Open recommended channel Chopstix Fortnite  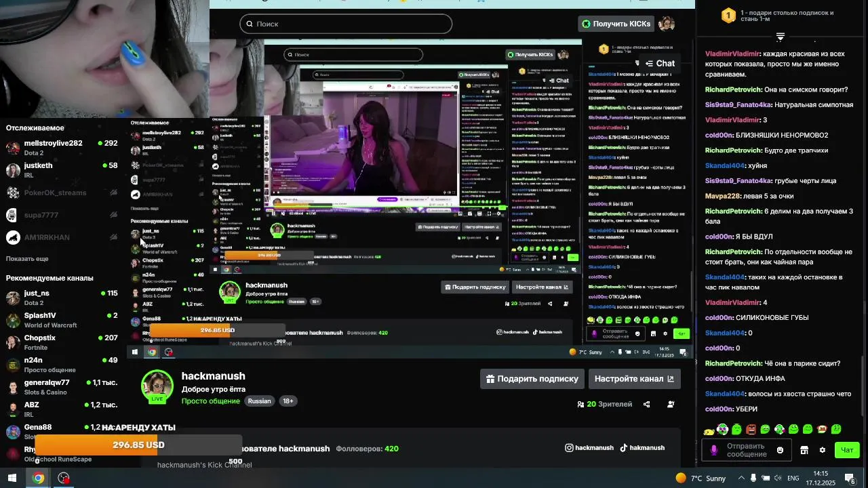[x=62, y=342]
